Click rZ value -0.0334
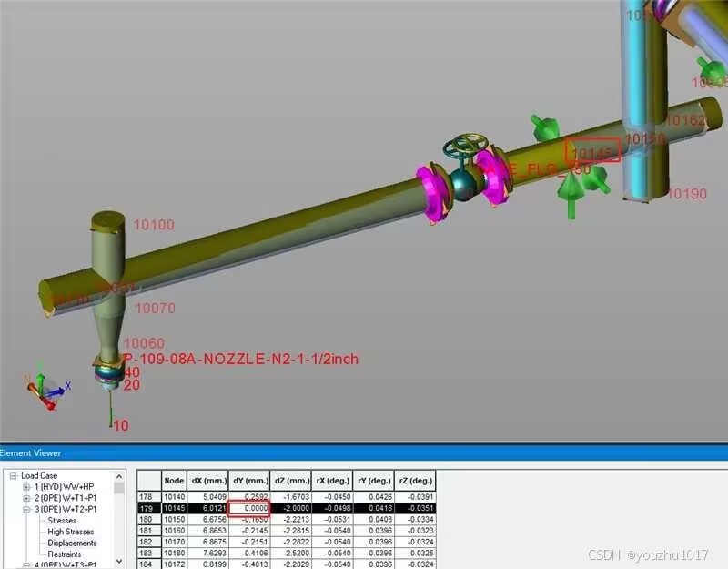728x569 pixels. (x=415, y=519)
